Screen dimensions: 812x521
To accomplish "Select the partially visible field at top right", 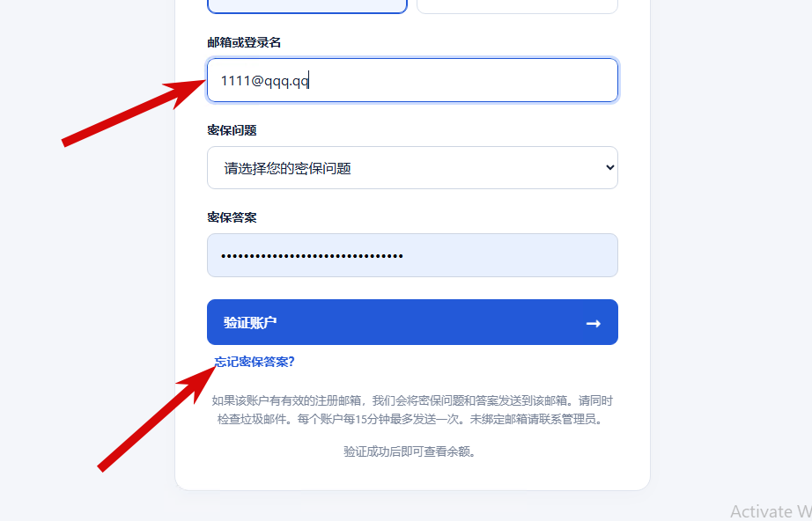I will [517, 6].
